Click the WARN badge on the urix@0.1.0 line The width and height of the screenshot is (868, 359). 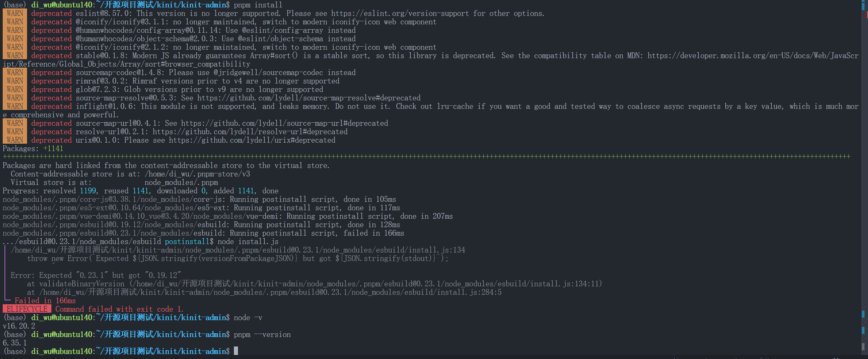(x=15, y=140)
